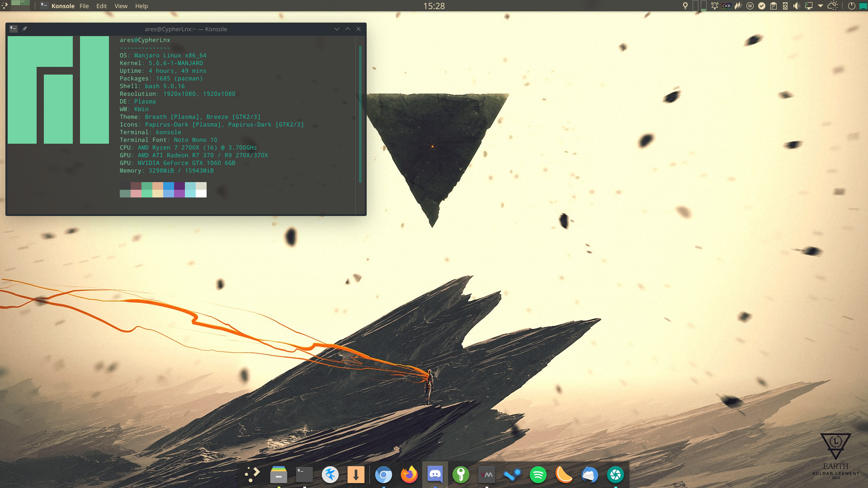Screen dimensions: 868x488
Task: Toggle the pause icon in tray
Action: point(750,6)
